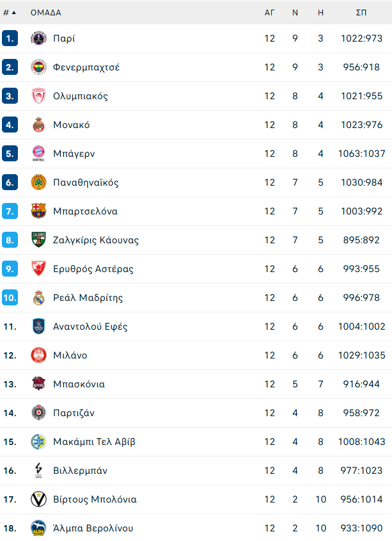Open the Άλμπα Βερολίνου team row
The height and width of the screenshot is (541, 392).
[x=196, y=528]
